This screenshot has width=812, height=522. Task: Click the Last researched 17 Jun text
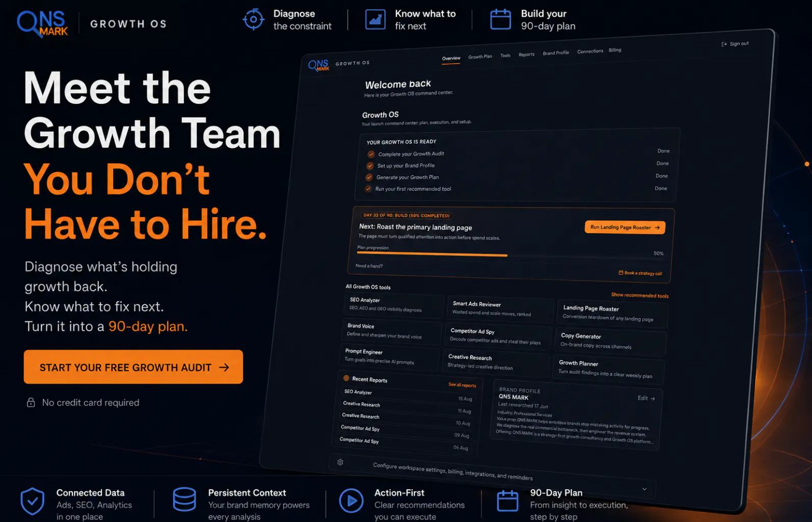point(523,405)
